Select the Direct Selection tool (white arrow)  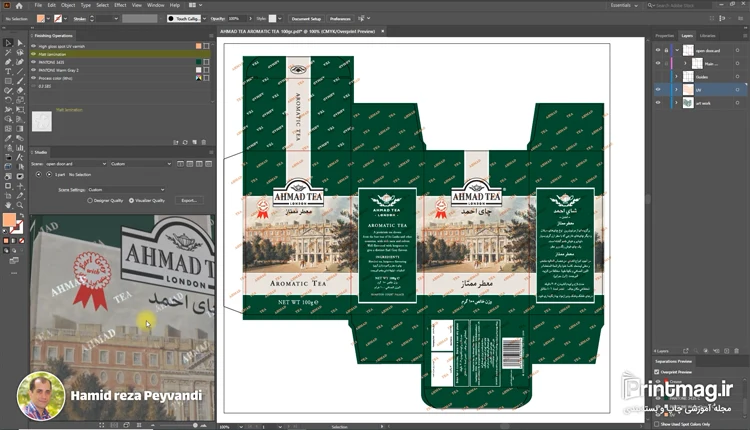click(x=20, y=43)
